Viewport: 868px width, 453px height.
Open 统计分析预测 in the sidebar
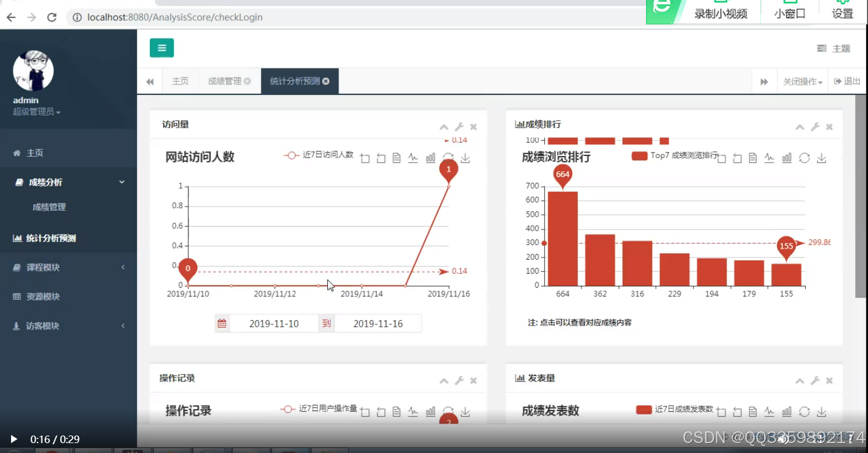click(x=68, y=238)
